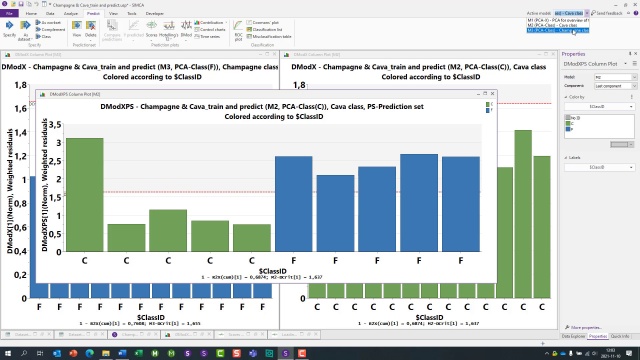Collapse the Labels section expander
Screen dimensions: 640x360
566,158
